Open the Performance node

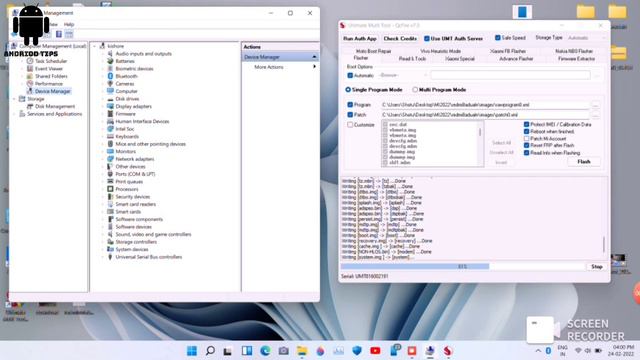coord(49,83)
